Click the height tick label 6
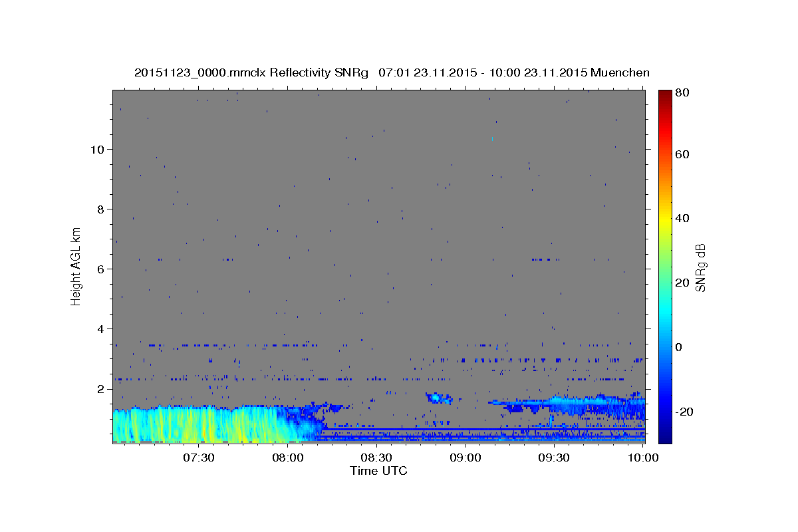 (x=102, y=269)
